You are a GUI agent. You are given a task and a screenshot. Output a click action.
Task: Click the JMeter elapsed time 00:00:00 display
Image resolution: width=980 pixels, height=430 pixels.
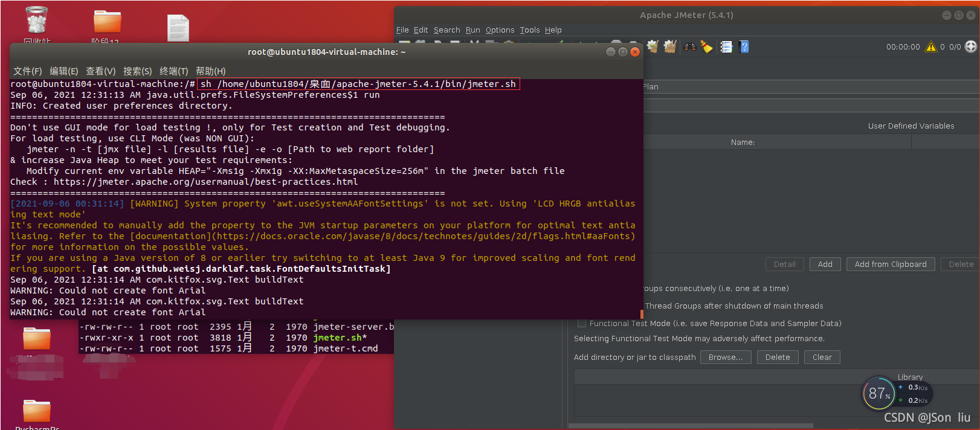point(903,47)
